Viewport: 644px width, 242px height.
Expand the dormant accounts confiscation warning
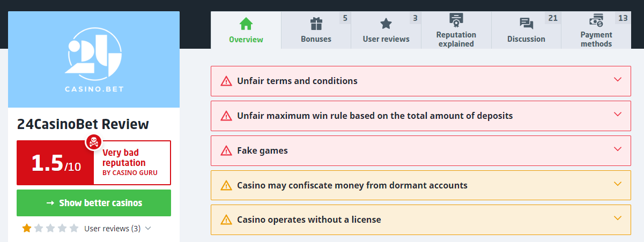click(x=421, y=185)
